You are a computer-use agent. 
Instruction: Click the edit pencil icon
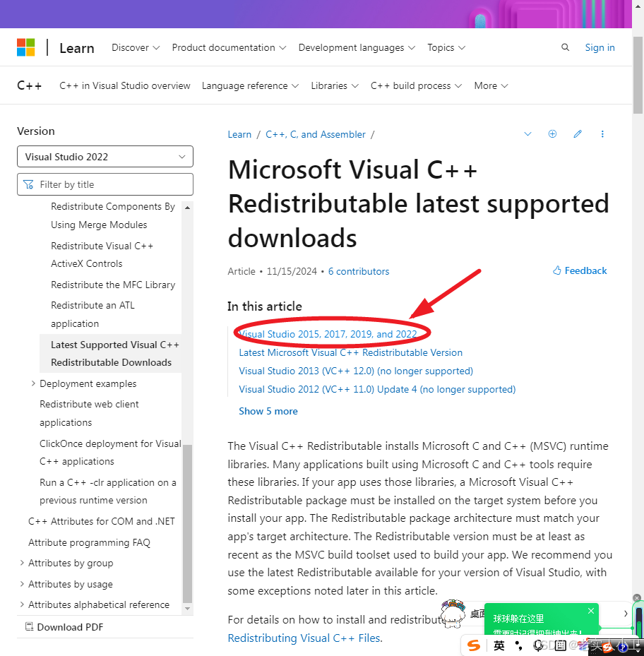578,134
